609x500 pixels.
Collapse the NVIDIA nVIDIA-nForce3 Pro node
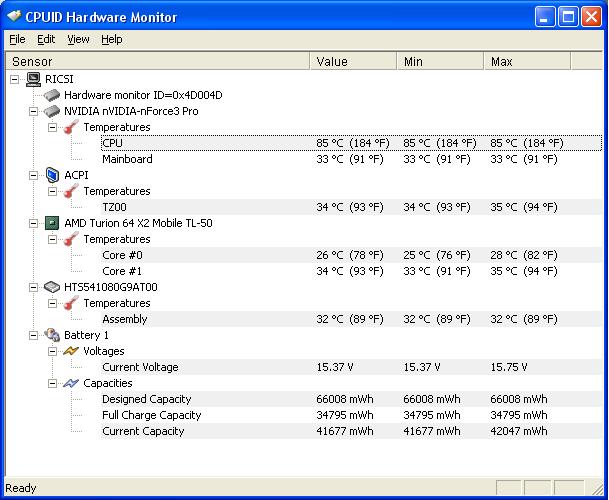pyautogui.click(x=33, y=111)
